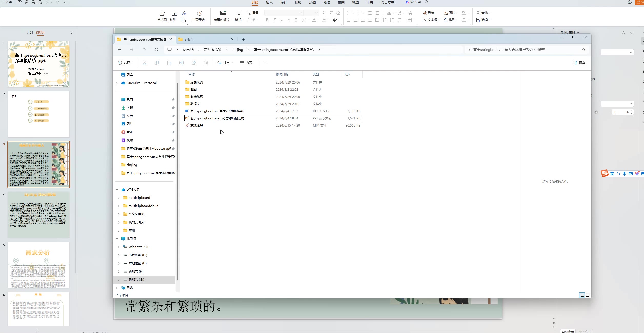Click the Picture (图片) insert icon
This screenshot has width=644, height=333.
point(446,13)
